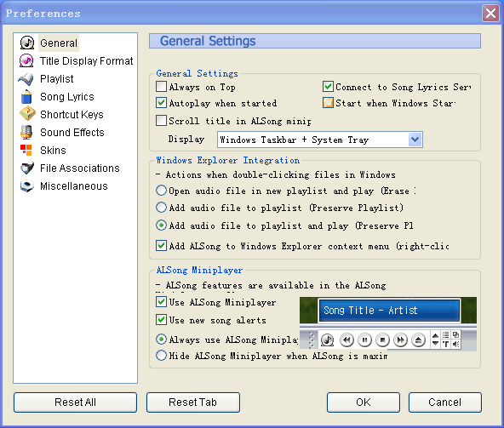
Task: Click the fast-forward button in miniplayer preview
Action: (x=400, y=340)
